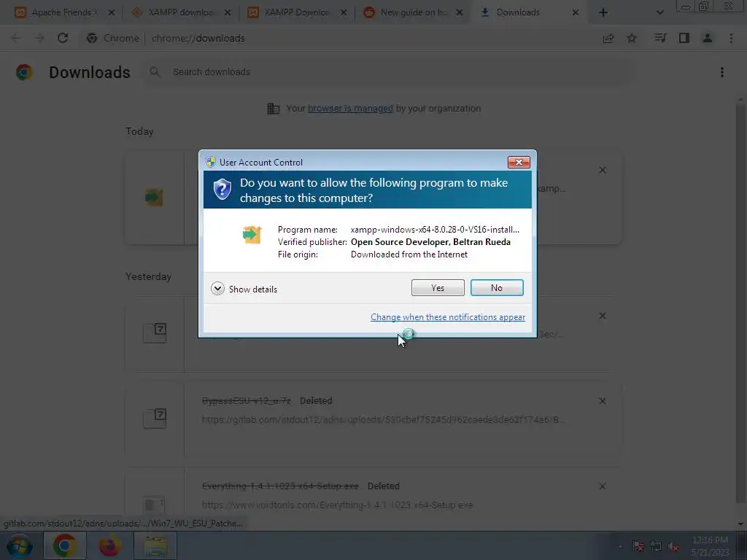
Task: Switch to the 'New guide on ho' tab
Action: click(413, 12)
